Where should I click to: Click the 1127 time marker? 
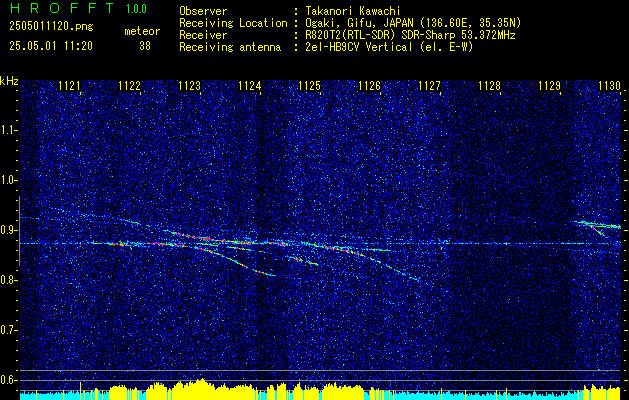430,85
